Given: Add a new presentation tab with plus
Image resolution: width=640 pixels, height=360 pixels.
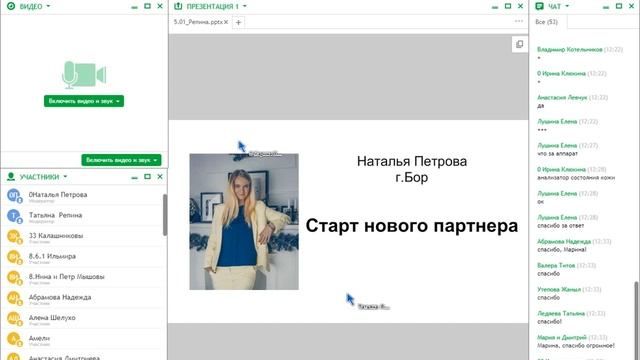Looking at the screenshot, I should [238, 22].
